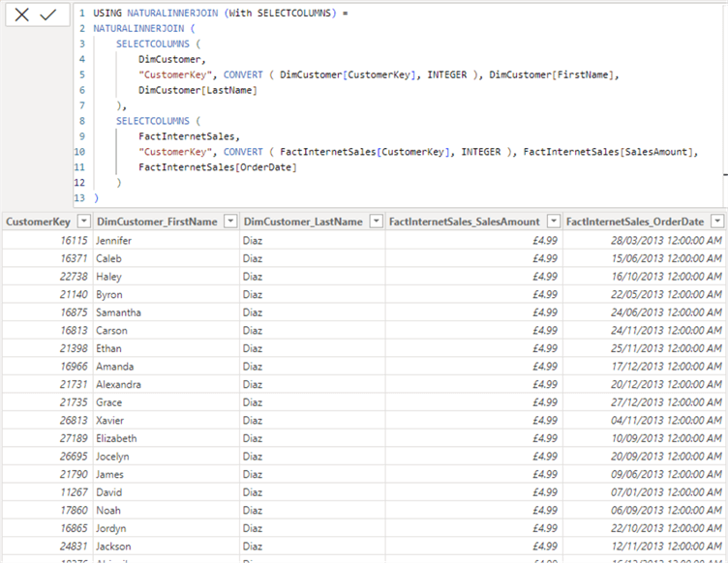Click £4.99 sales amount in Noah's row
This screenshot has width=728, height=563.
pyautogui.click(x=474, y=510)
